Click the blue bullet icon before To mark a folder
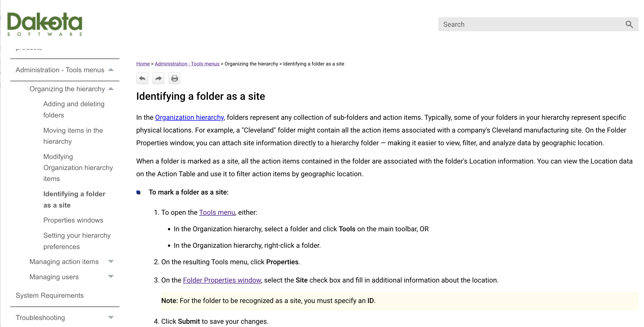 coord(138,192)
